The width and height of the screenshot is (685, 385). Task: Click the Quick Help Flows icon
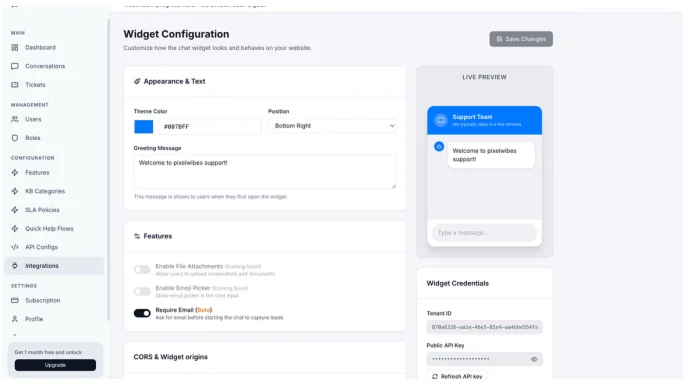[x=15, y=229]
